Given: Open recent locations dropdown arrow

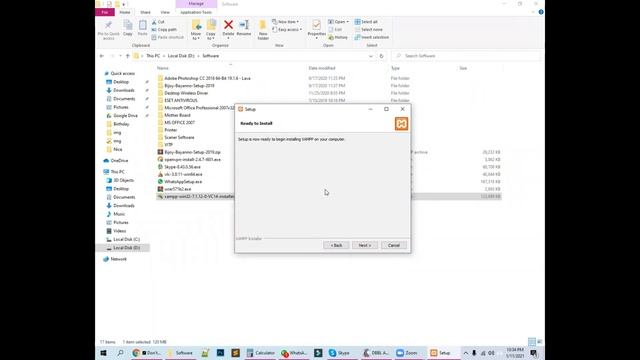Looking at the screenshot, I should click(x=120, y=56).
